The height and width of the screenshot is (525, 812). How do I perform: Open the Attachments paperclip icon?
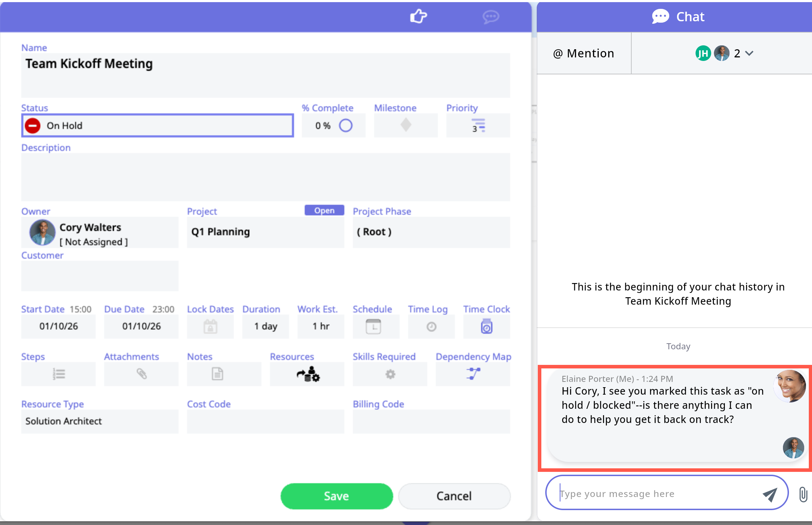click(x=141, y=374)
